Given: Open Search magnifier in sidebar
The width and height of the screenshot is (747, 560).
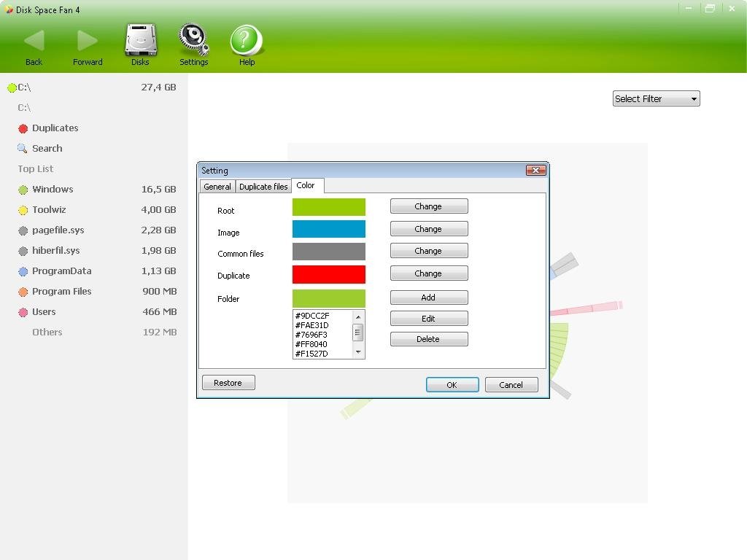Looking at the screenshot, I should tap(40, 149).
